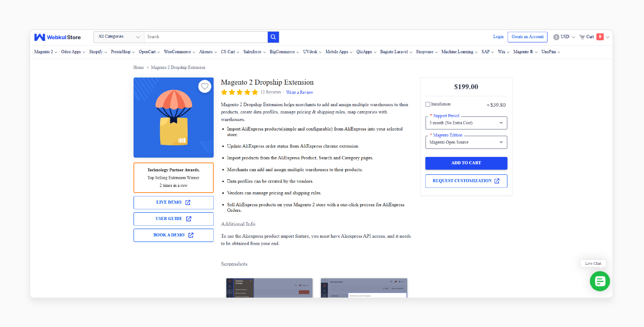The height and width of the screenshot is (327, 644).
Task: Expand the Magento 2 menu
Action: [x=45, y=52]
